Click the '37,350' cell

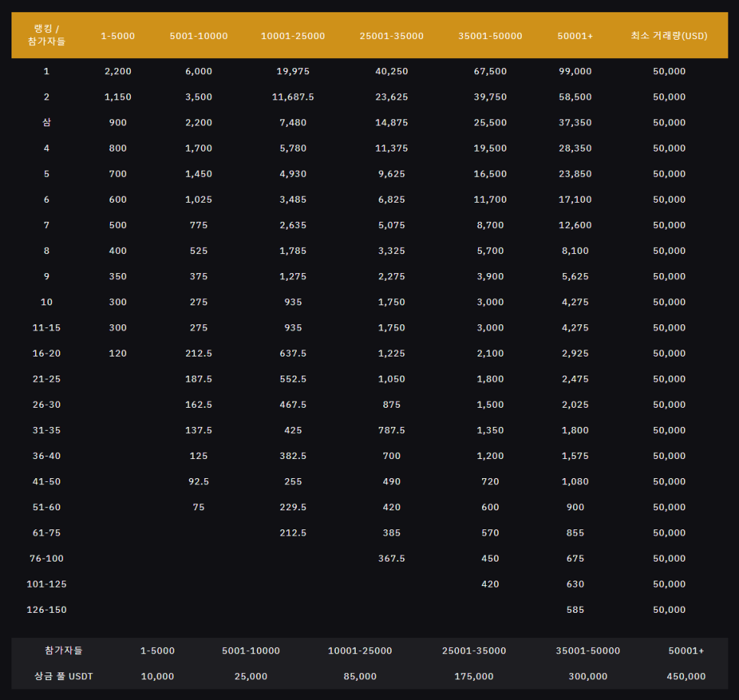point(575,122)
